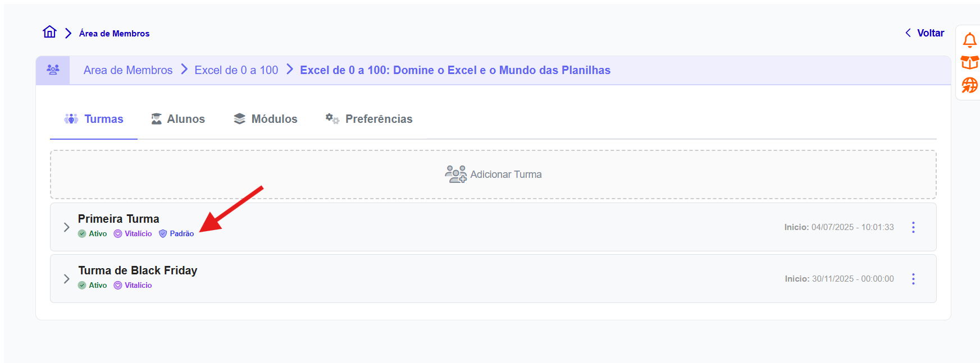
Task: Click the Adicionar Turma people icon
Action: (455, 174)
